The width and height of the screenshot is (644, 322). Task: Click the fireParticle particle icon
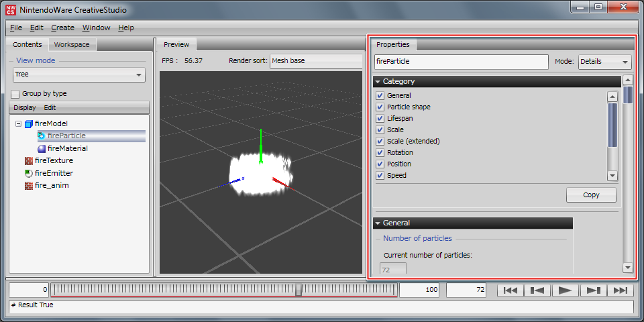tap(41, 136)
